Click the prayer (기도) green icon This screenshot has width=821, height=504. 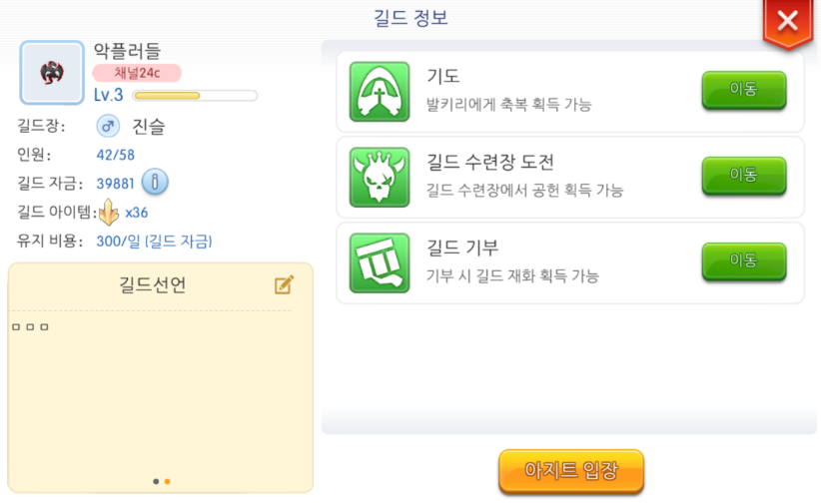pos(380,91)
